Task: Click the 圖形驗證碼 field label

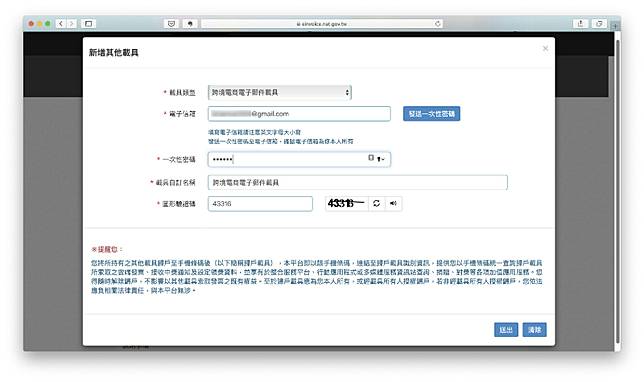Action: coord(178,204)
